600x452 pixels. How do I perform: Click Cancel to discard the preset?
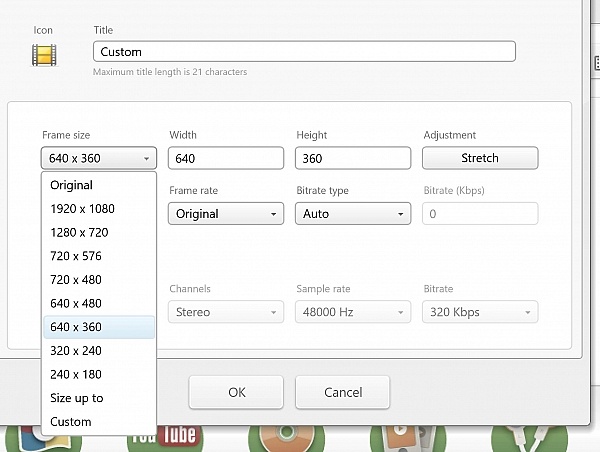342,392
